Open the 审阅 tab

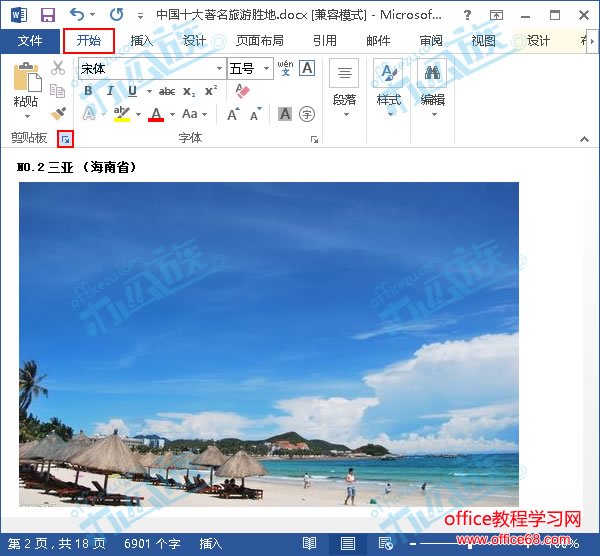431,41
